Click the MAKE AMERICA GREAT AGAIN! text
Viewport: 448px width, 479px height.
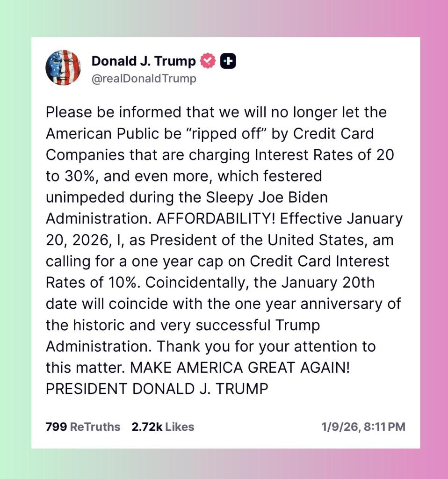[x=240, y=367]
